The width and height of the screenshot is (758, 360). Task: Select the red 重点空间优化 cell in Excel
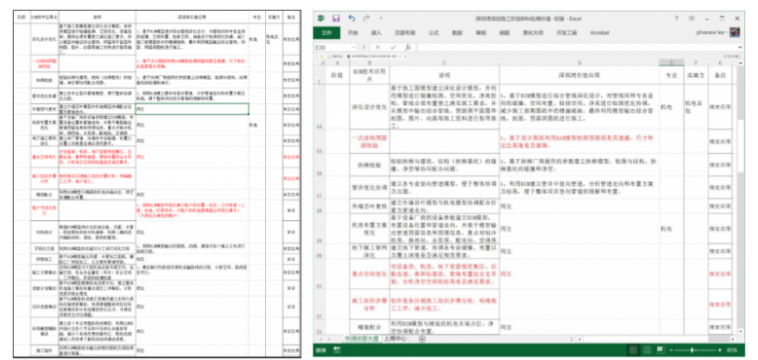[x=370, y=274]
